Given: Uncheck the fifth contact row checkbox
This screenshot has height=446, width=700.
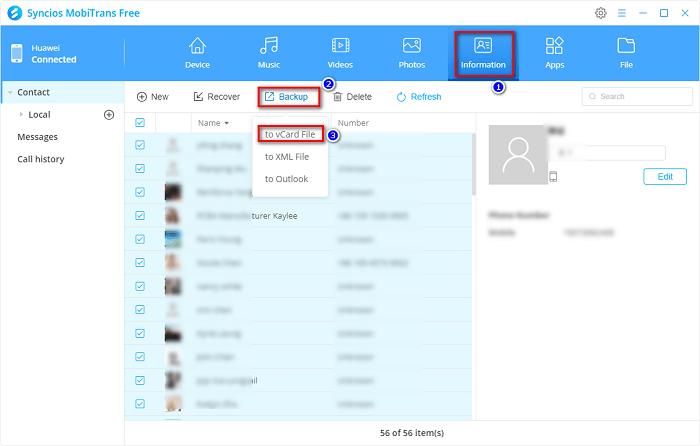Looking at the screenshot, I should [x=140, y=239].
